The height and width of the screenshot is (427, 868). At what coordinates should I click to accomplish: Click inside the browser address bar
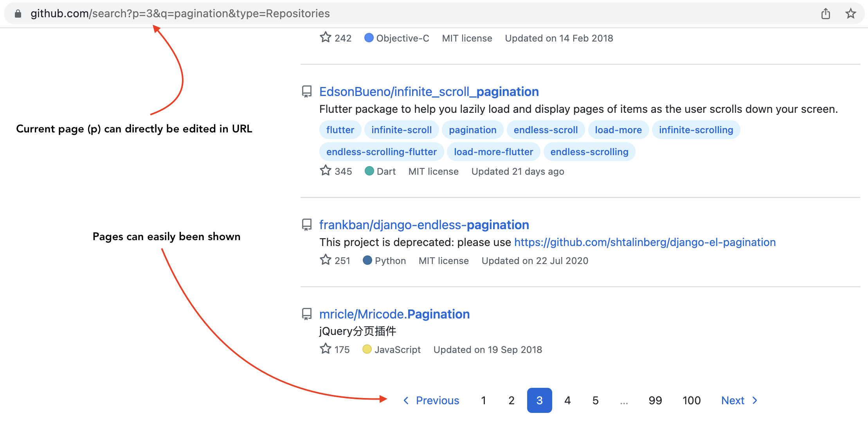[x=235, y=13]
